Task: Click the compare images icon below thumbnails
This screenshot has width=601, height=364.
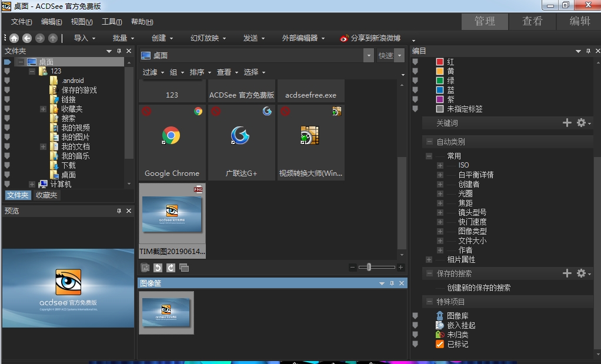Action: point(184,268)
